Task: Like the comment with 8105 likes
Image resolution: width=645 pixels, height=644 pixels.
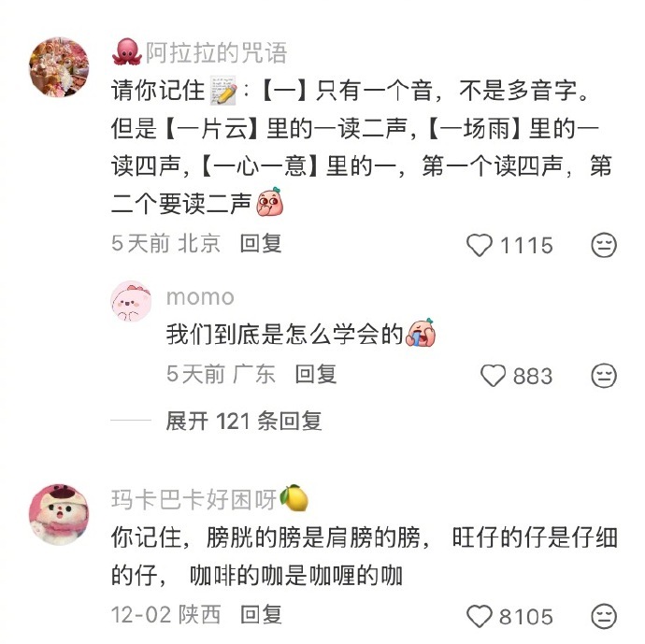Action: 480,617
